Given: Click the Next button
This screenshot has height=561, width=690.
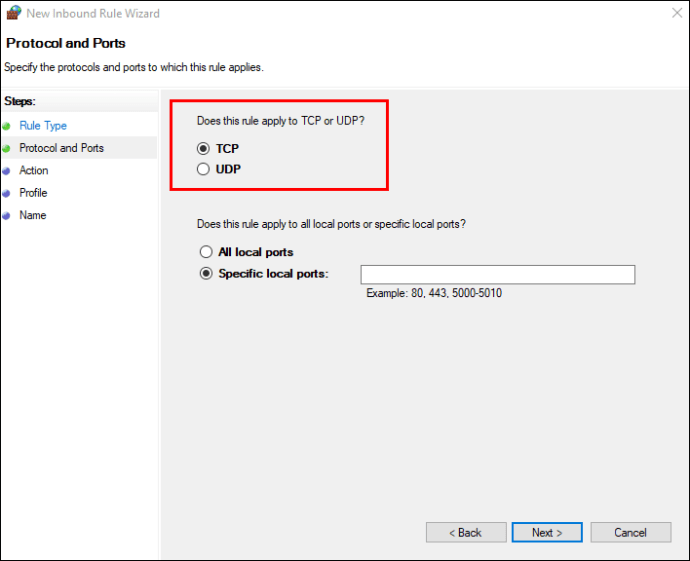Looking at the screenshot, I should click(x=547, y=533).
